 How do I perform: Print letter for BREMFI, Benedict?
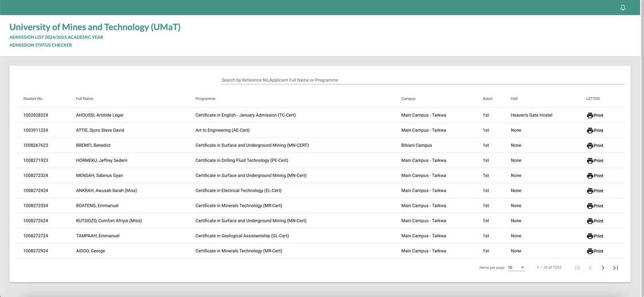pos(595,146)
